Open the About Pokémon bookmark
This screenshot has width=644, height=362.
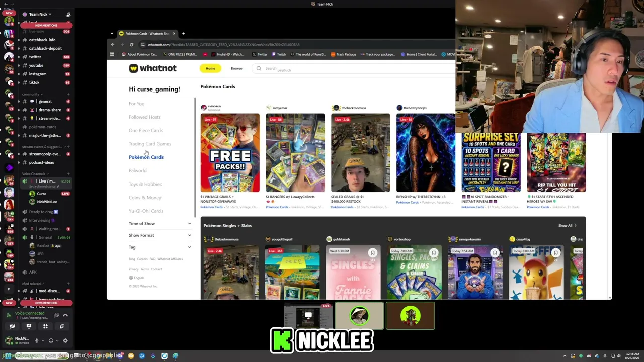tap(139, 54)
